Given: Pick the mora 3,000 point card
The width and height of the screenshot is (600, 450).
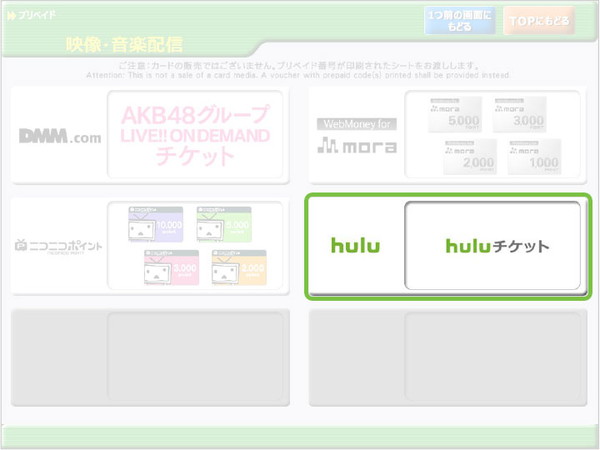Looking at the screenshot, I should click(519, 114).
